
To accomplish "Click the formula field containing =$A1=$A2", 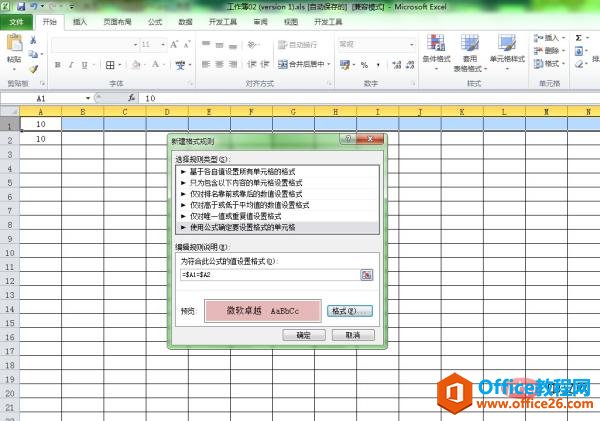I will [269, 275].
